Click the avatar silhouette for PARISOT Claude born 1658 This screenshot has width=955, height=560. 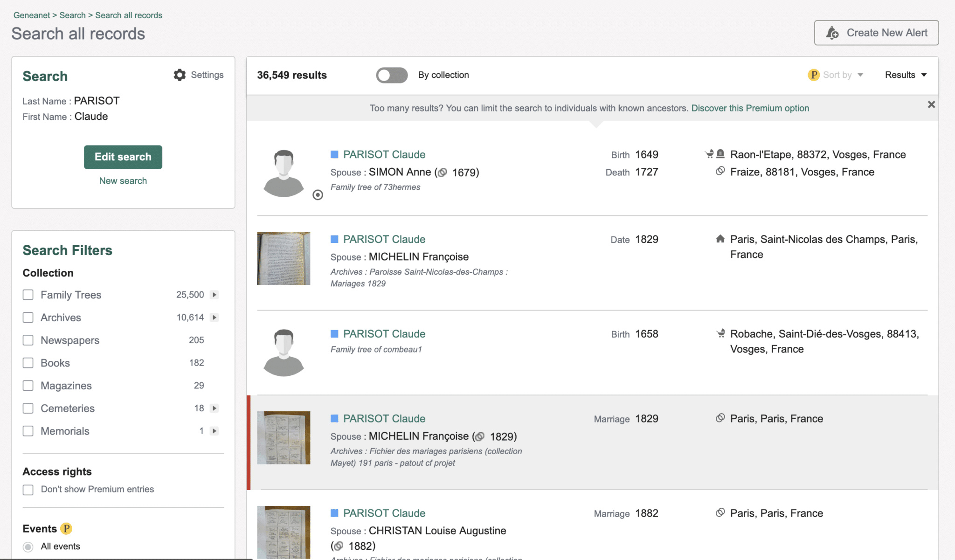tap(284, 353)
